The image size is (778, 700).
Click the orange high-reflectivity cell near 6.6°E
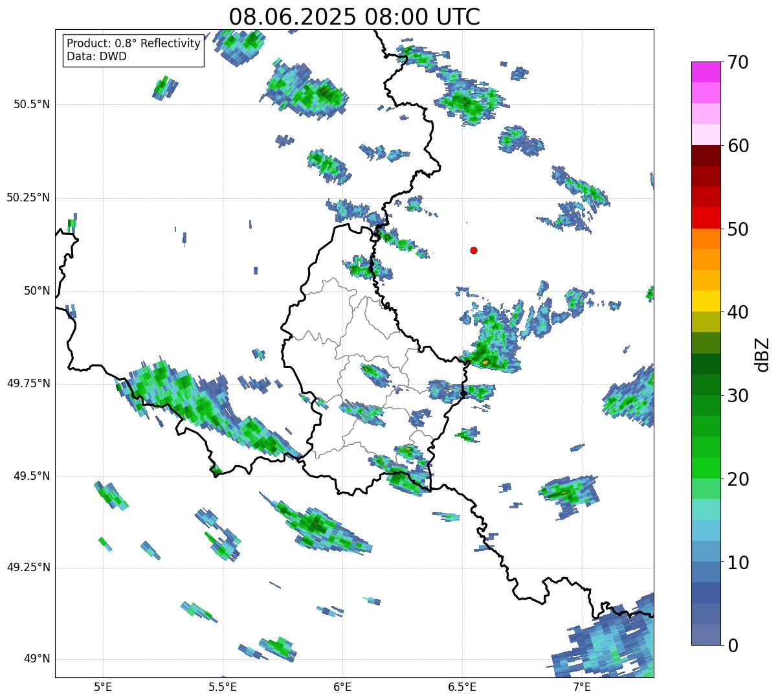click(x=485, y=362)
